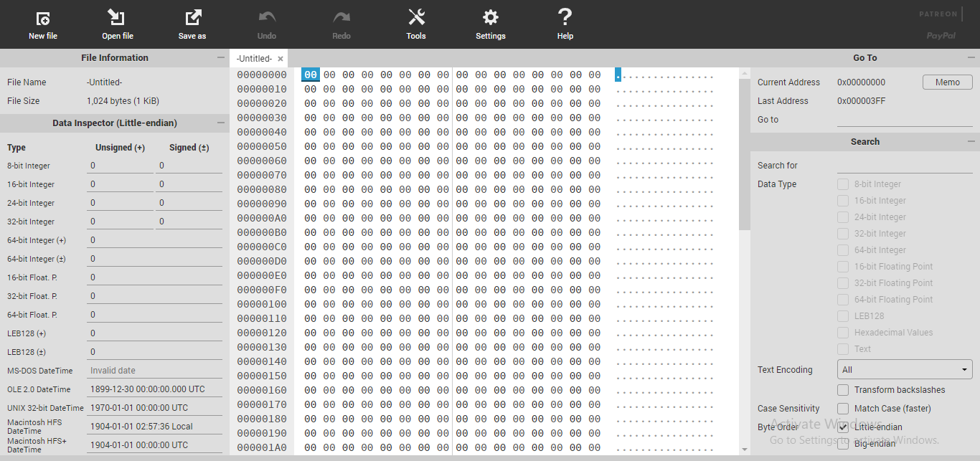Create a new file with New file icon
Viewport: 980px width, 461px height.
[x=43, y=19]
